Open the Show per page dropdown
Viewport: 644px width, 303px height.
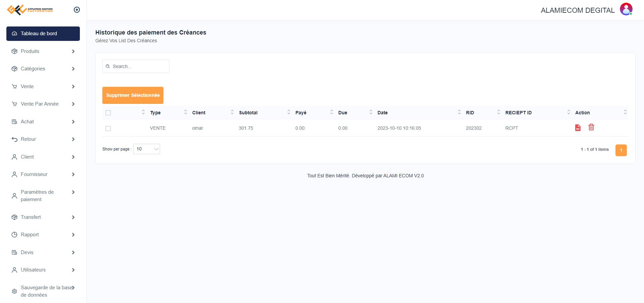(x=147, y=149)
